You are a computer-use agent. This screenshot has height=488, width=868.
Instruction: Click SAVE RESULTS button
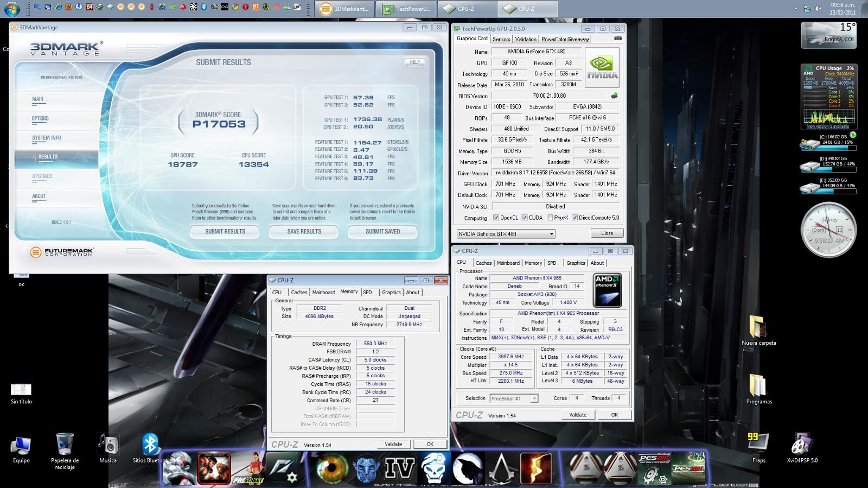tap(304, 232)
